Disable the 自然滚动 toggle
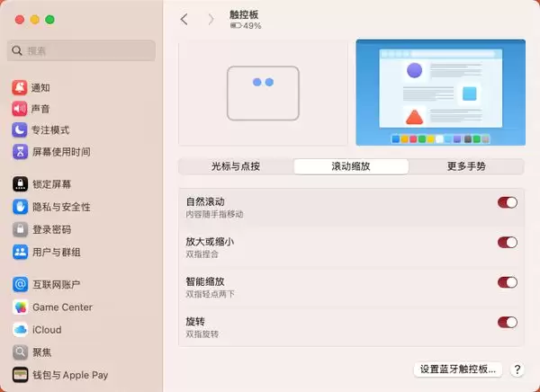This screenshot has height=392, width=540. pyautogui.click(x=508, y=202)
